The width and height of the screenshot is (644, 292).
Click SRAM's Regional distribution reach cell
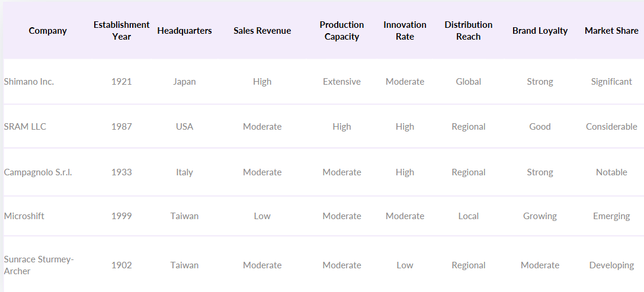point(468,127)
